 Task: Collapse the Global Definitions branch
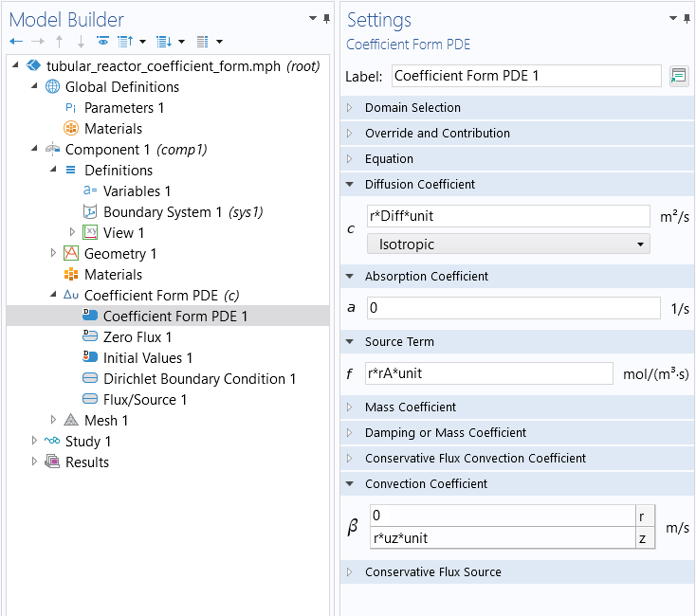[34, 86]
